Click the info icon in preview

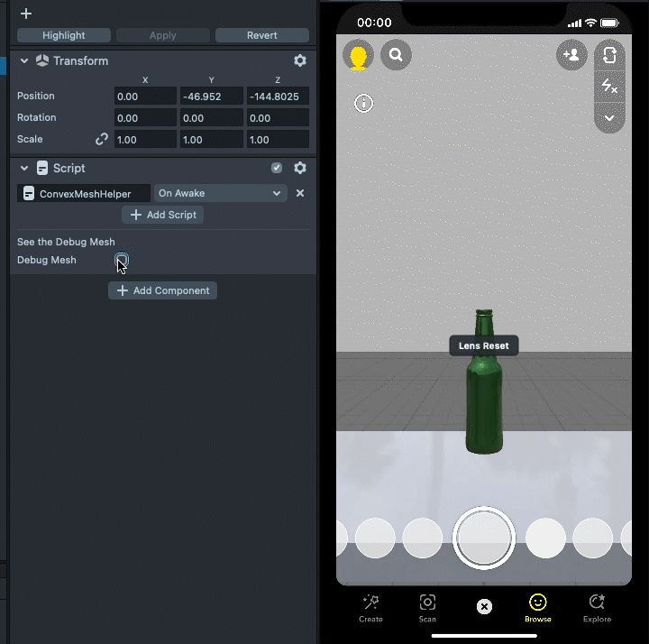[x=364, y=104]
